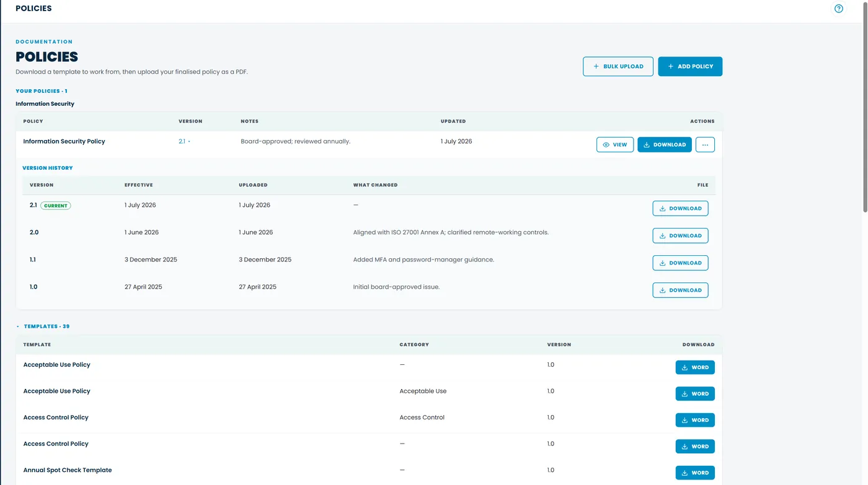Image resolution: width=868 pixels, height=485 pixels.
Task: Select the Current badge on version 2.1
Action: point(56,206)
